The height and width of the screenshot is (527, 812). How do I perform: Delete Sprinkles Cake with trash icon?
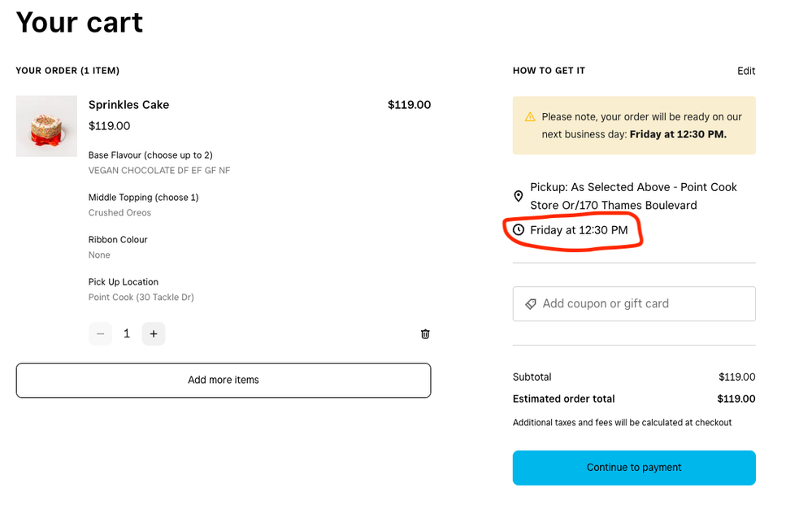(425, 333)
